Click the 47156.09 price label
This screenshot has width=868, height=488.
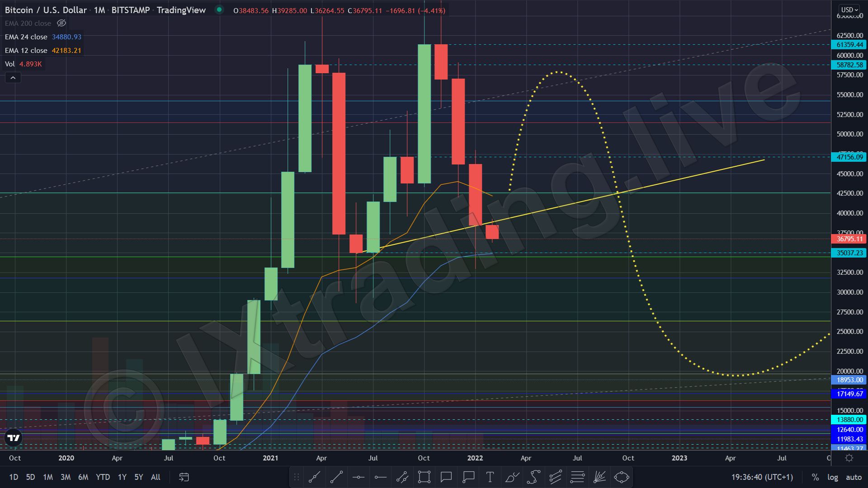[x=849, y=157]
